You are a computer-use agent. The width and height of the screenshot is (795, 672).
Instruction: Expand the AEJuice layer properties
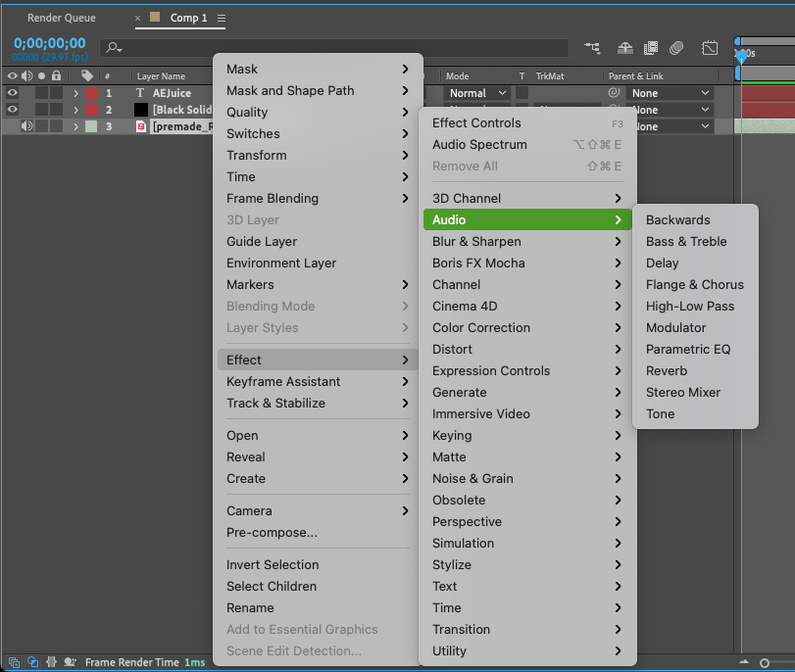[75, 93]
